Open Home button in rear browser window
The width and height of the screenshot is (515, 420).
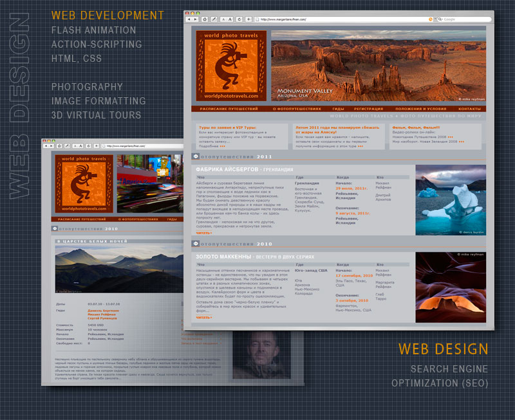point(59,146)
